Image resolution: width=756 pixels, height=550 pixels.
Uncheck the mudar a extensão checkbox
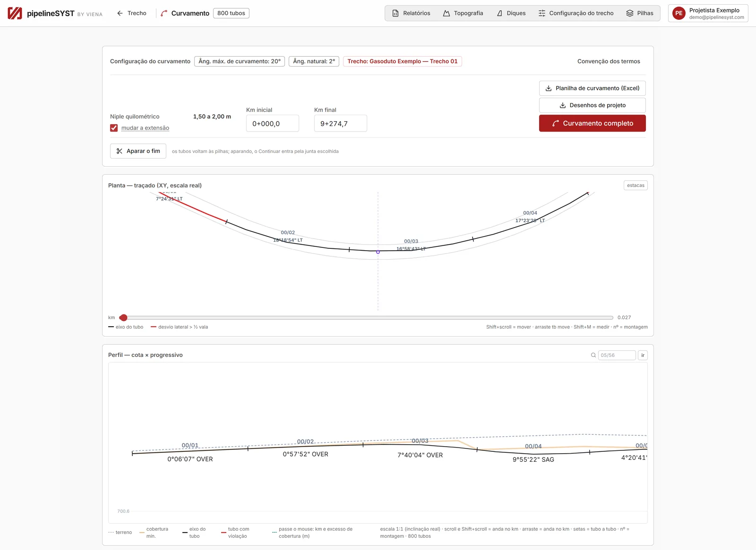[x=114, y=128]
